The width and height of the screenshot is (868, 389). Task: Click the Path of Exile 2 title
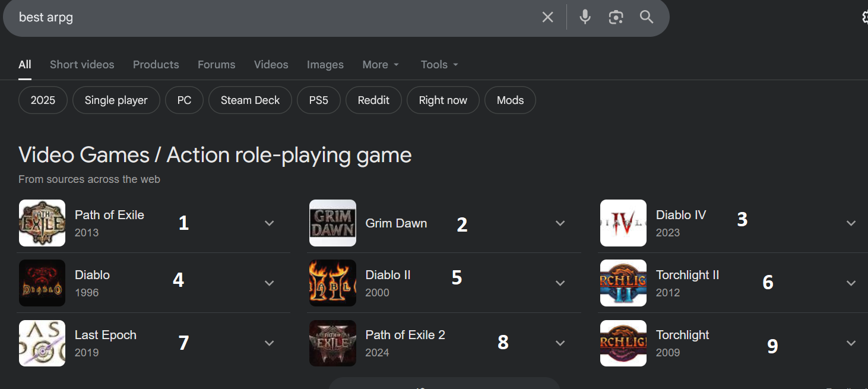406,335
